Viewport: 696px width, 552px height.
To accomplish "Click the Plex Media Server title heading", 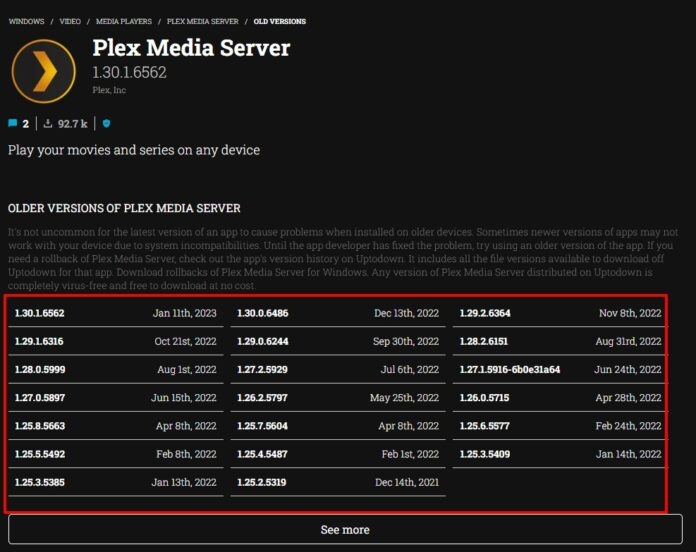I will click(x=191, y=47).
